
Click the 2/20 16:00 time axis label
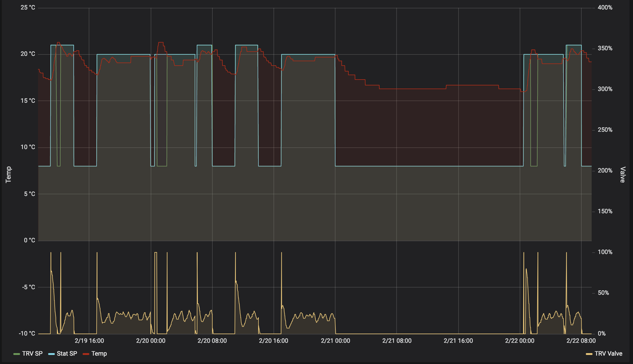coord(274,341)
